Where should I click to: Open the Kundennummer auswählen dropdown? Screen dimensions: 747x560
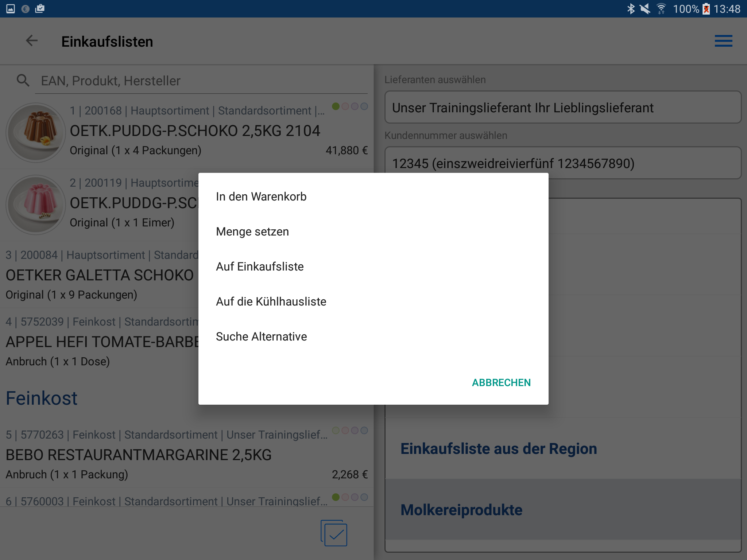tap(562, 163)
